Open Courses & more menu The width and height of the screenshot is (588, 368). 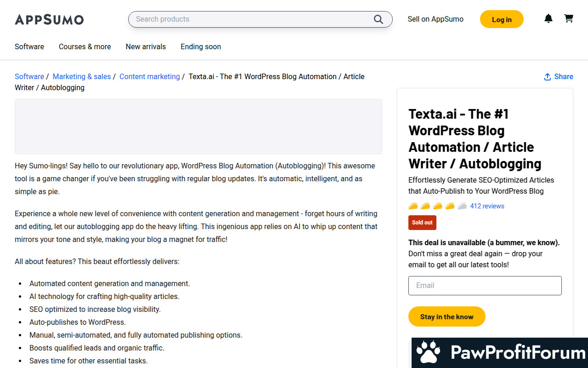point(85,46)
